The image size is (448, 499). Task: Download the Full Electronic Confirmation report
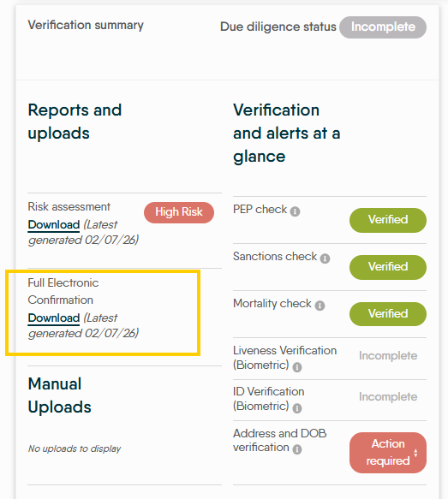pos(54,318)
